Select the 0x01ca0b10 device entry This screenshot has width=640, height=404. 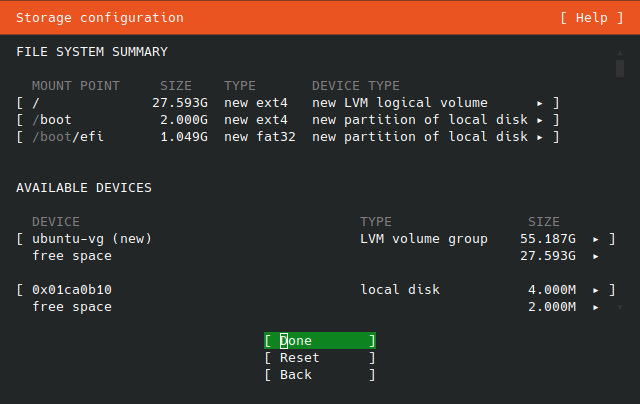(x=316, y=290)
